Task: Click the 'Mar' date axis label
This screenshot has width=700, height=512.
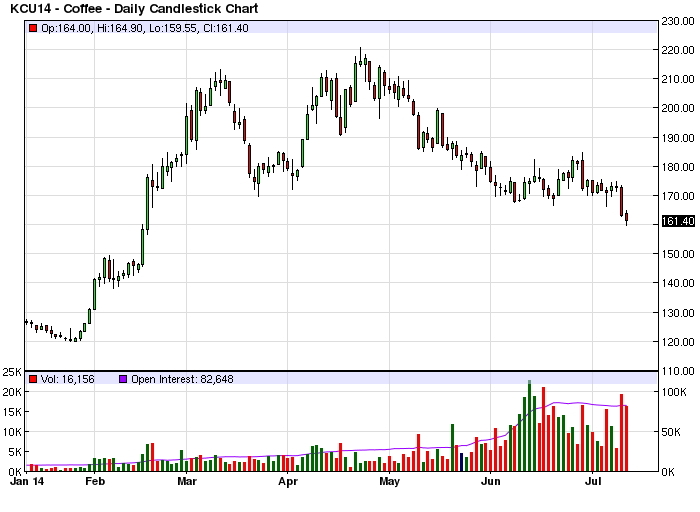Action: coord(187,481)
